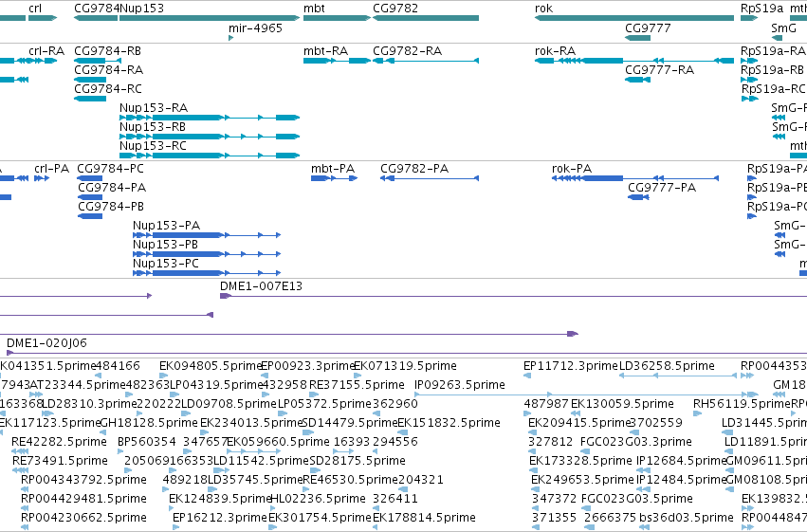Select EST EK234013.5prime
The width and height of the screenshot is (807, 532).
coord(251,423)
